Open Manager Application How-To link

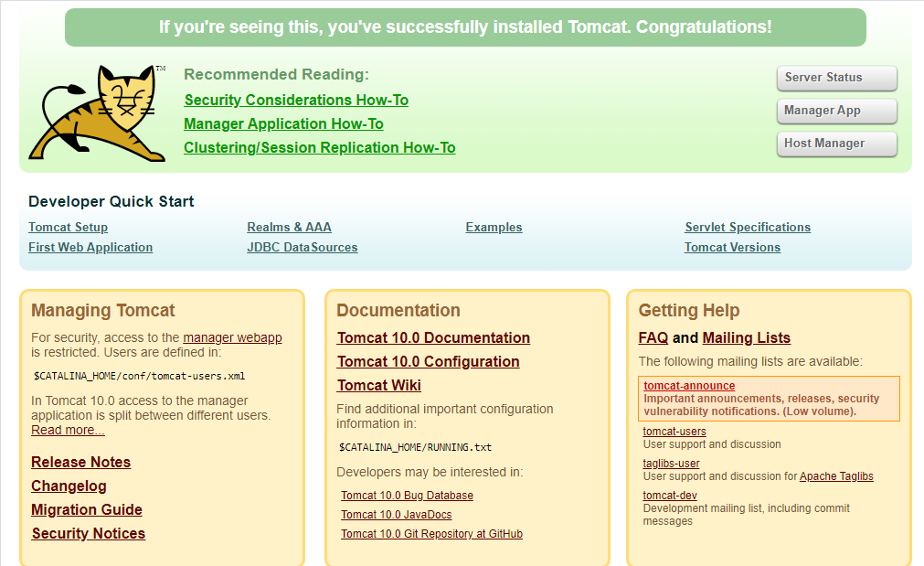pyautogui.click(x=283, y=123)
